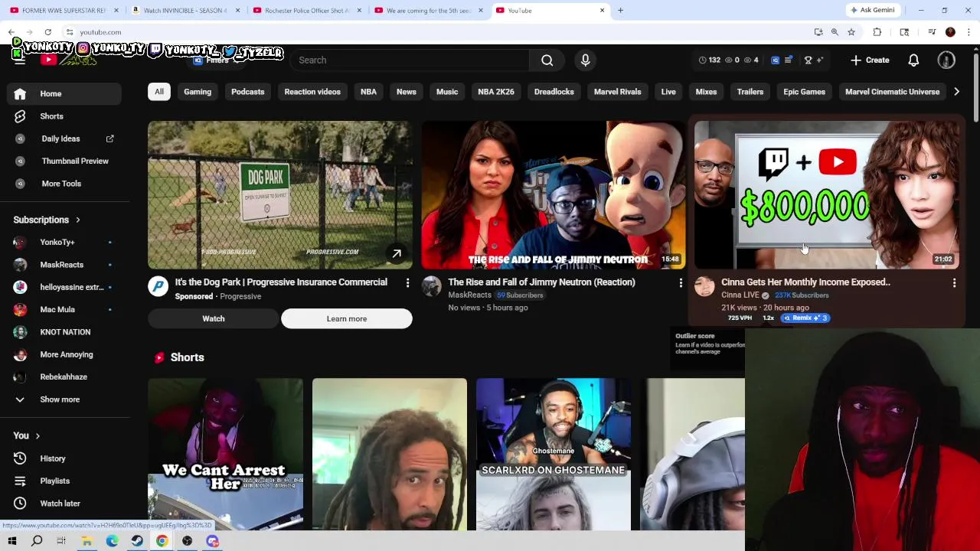
Task: Open the KNOT NATION subscription
Action: tap(64, 332)
